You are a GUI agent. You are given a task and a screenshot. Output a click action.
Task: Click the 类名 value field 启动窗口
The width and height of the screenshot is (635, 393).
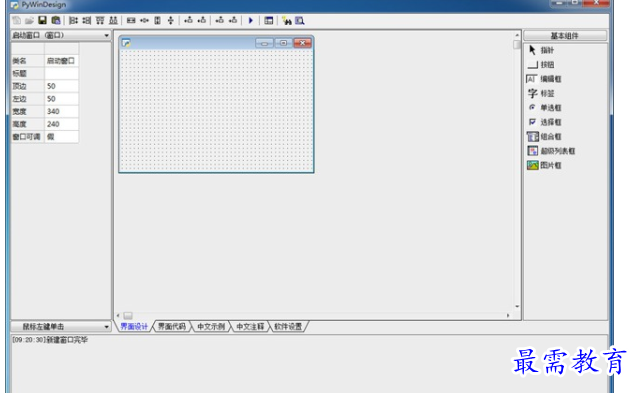[62, 61]
